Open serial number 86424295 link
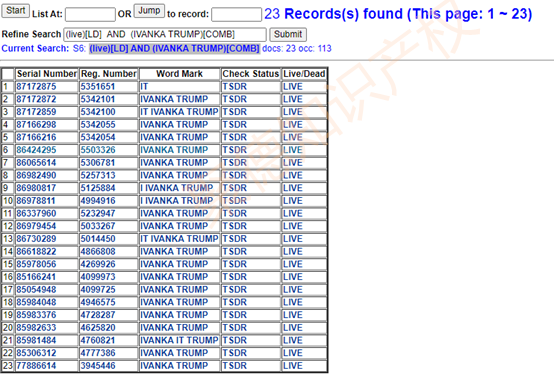This screenshot has height=377, width=554. click(36, 150)
